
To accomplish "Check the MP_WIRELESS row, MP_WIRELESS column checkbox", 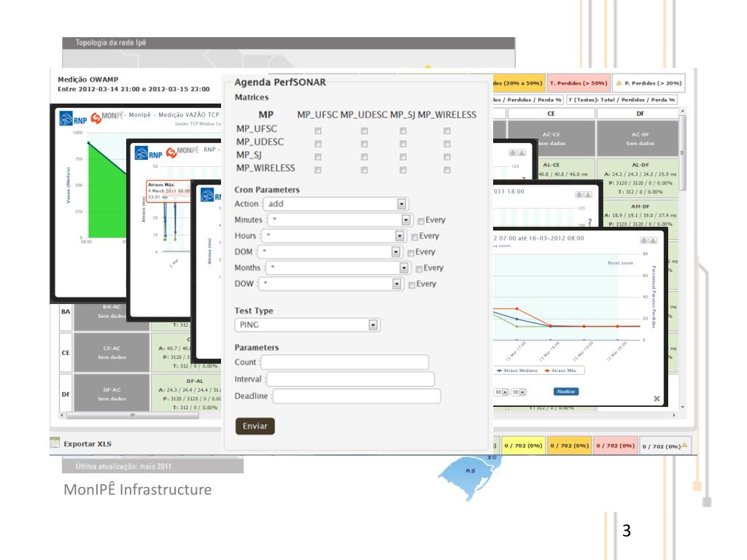I will coord(447,170).
